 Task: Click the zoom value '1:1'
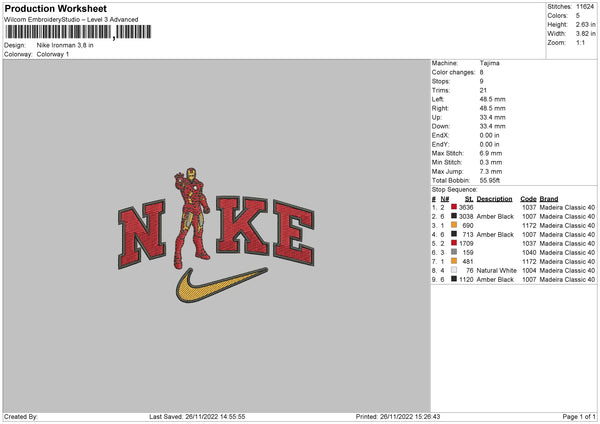coord(580,42)
